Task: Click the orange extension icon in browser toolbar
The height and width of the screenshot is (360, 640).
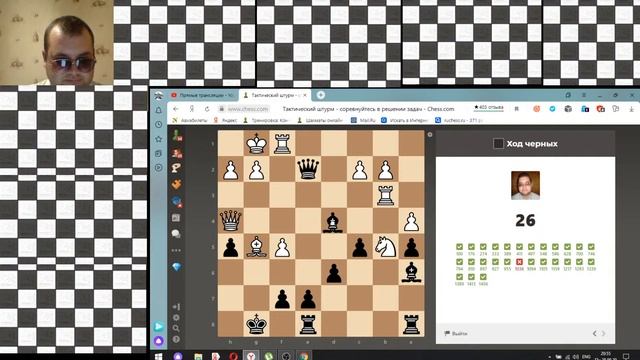Action: pyautogui.click(x=537, y=109)
